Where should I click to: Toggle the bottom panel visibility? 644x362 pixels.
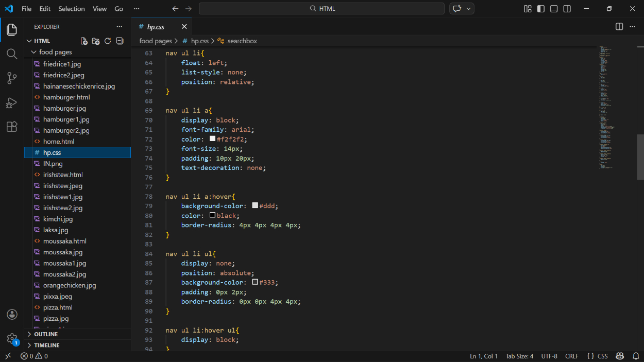(x=554, y=9)
